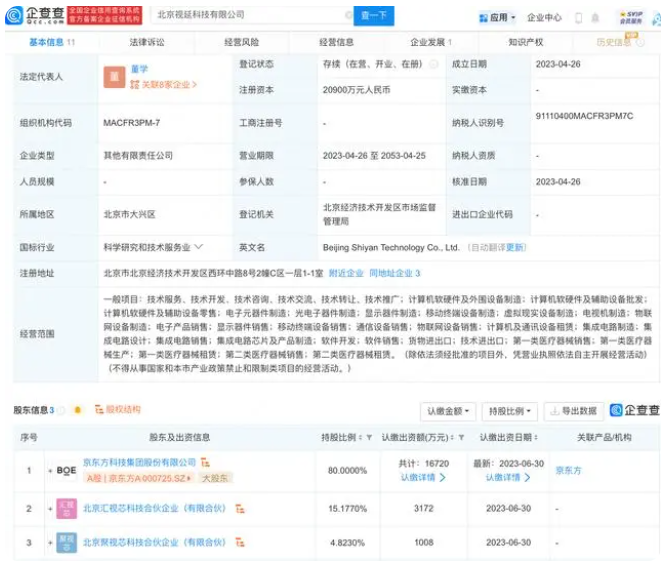Click the BOE shareholder logo
666x566 pixels.
66,470
